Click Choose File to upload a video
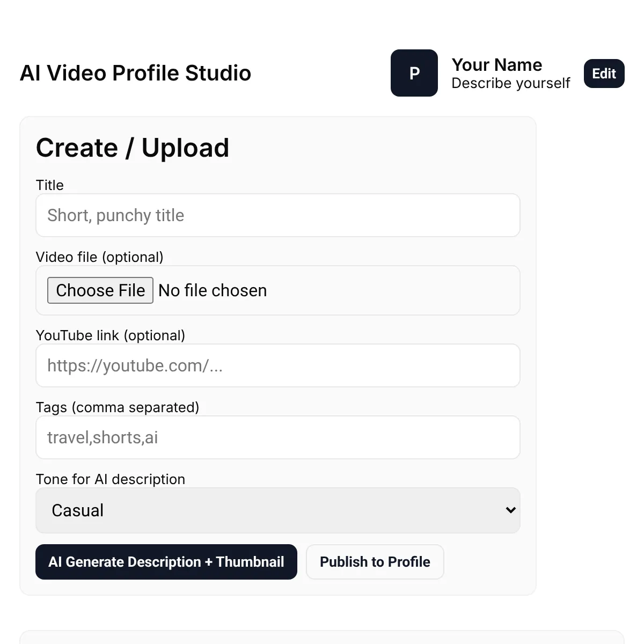 coord(100,290)
